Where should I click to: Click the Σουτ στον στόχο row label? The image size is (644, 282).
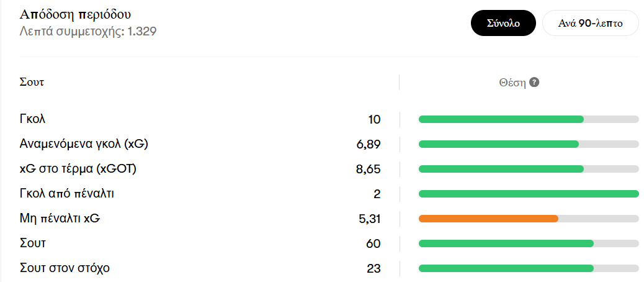[x=65, y=268]
